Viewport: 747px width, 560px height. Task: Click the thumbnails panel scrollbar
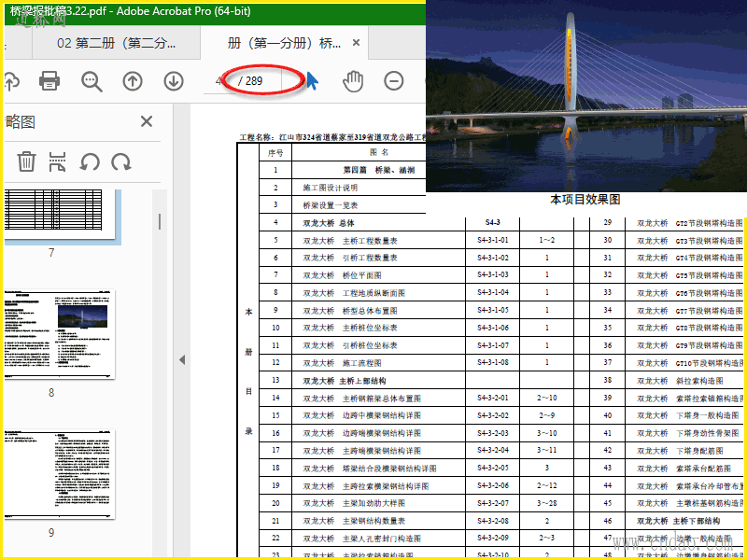point(160,222)
